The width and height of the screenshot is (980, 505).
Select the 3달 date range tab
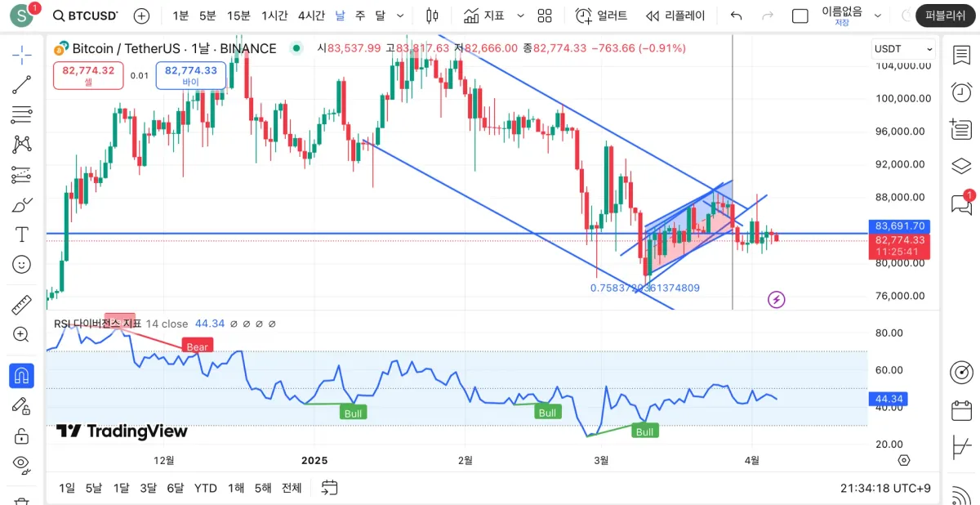pyautogui.click(x=148, y=488)
